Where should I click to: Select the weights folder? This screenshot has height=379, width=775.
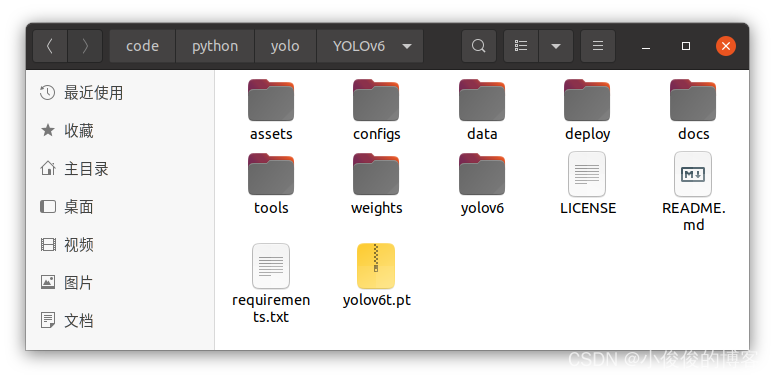click(377, 184)
